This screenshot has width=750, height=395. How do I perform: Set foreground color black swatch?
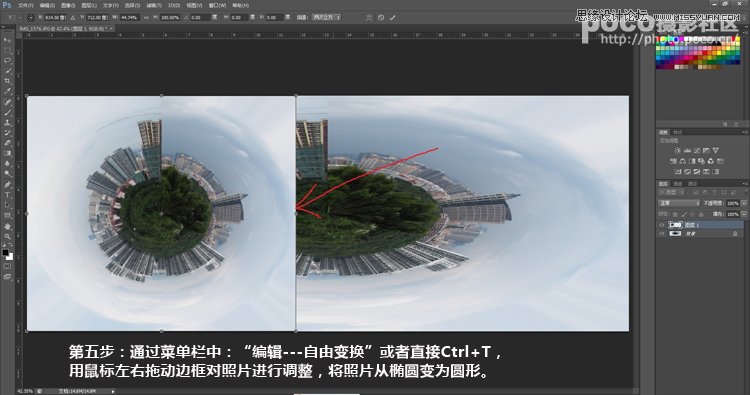pos(5,252)
